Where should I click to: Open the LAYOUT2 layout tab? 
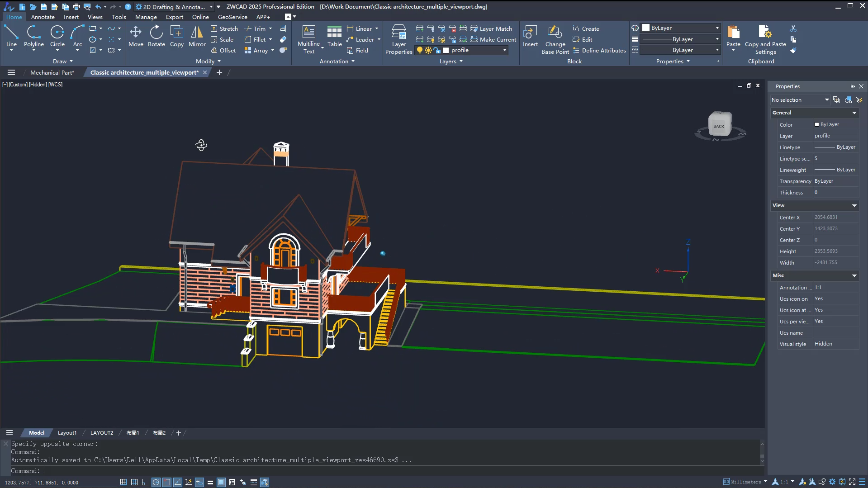pos(102,433)
